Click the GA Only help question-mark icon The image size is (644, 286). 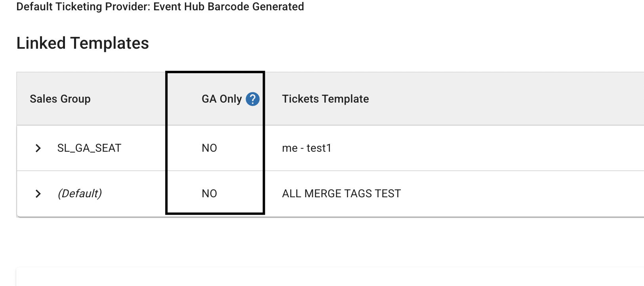coord(252,99)
